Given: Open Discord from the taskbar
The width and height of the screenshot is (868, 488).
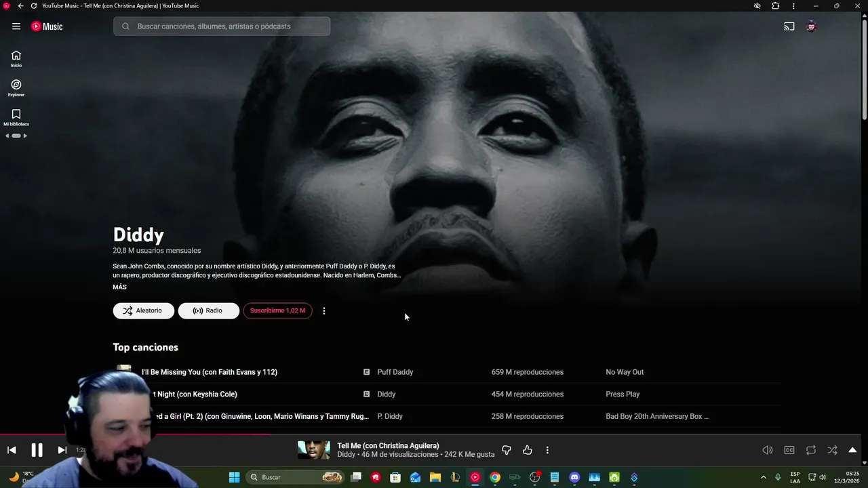Looking at the screenshot, I should [574, 477].
